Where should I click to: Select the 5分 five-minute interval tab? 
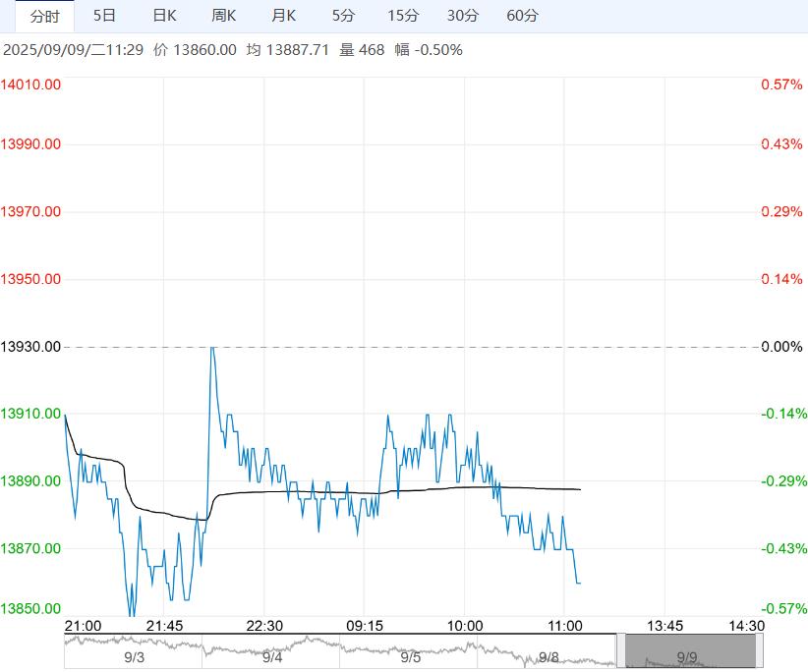pos(343,16)
